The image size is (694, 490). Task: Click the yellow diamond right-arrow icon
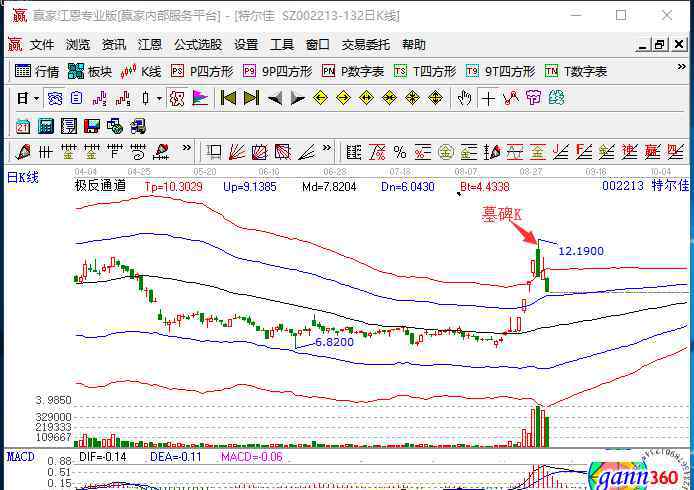(x=343, y=98)
